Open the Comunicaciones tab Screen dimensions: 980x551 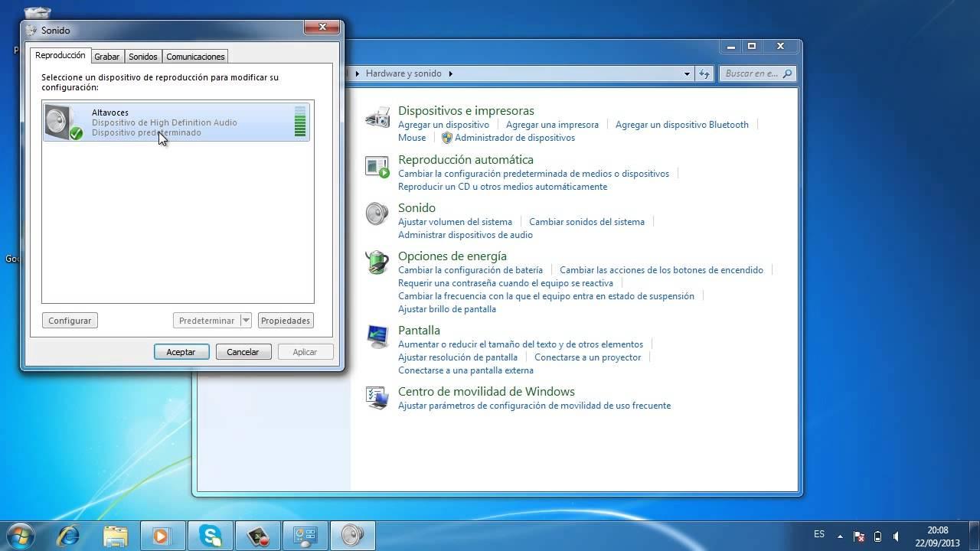point(195,57)
